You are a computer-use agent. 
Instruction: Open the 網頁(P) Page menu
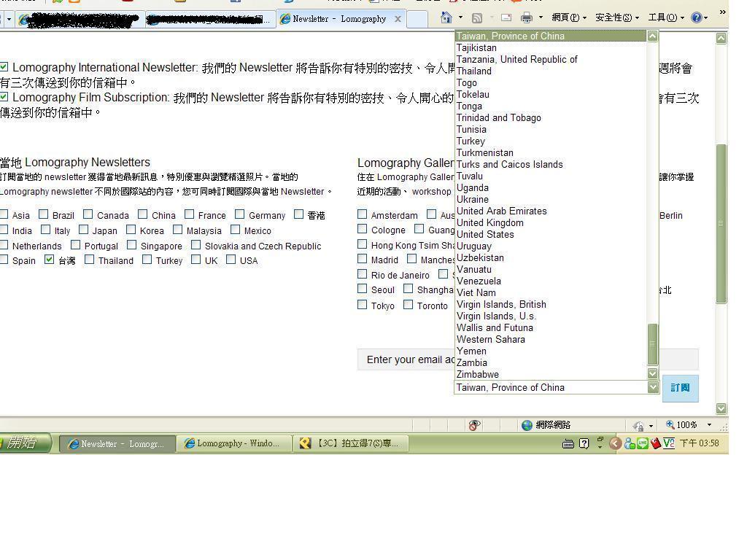point(569,17)
